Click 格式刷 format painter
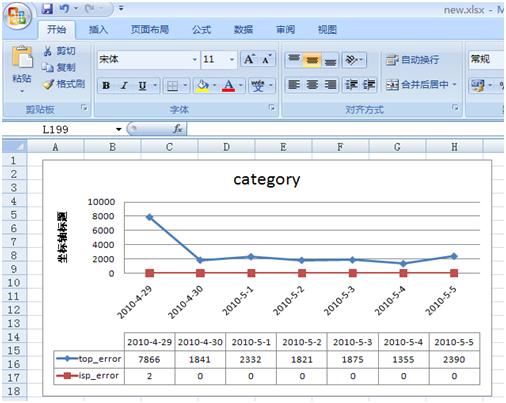Screen dimensions: 506x403 pyautogui.click(x=64, y=84)
